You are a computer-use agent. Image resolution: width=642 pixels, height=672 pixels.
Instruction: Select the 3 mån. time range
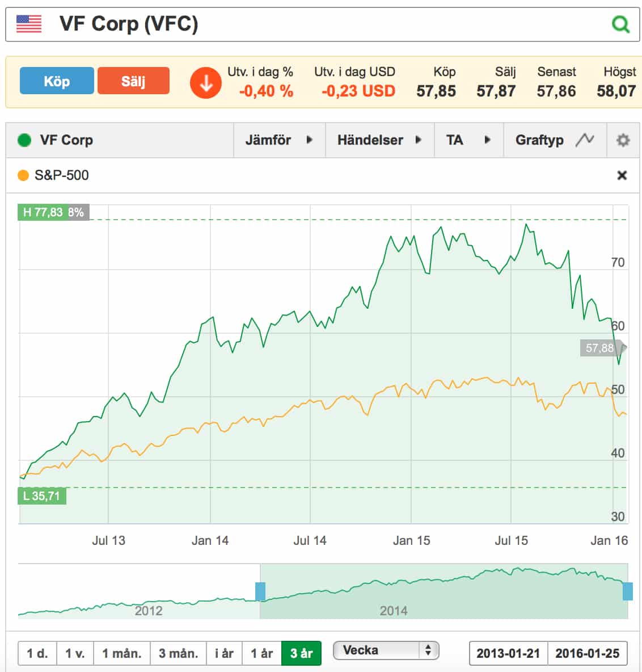pyautogui.click(x=178, y=653)
